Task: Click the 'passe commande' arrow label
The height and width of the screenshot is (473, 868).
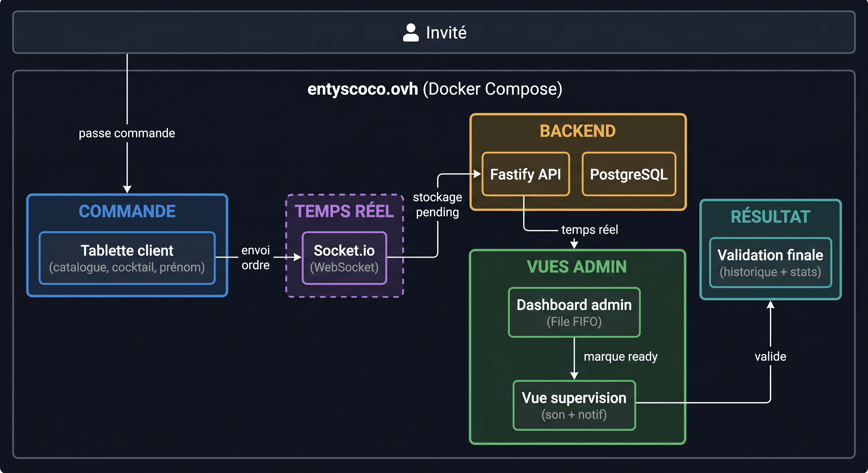Action: coord(127,133)
